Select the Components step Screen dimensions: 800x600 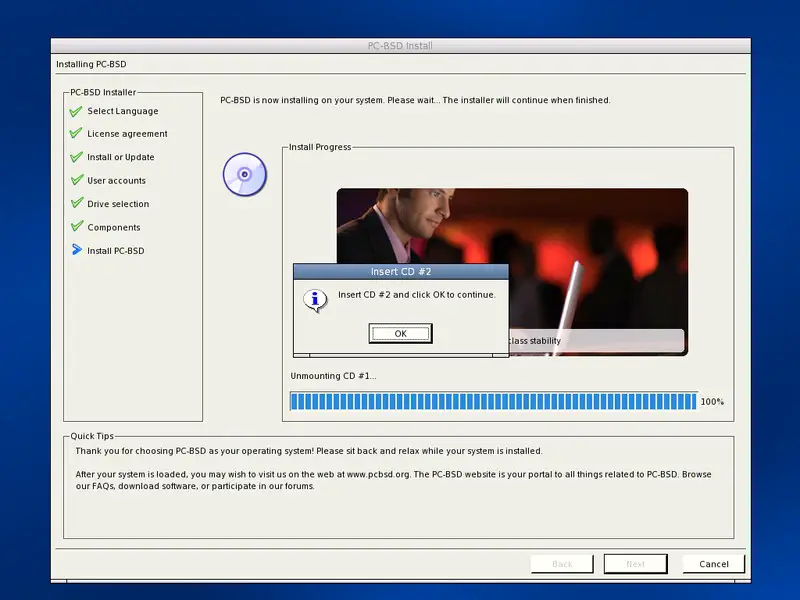tap(113, 228)
